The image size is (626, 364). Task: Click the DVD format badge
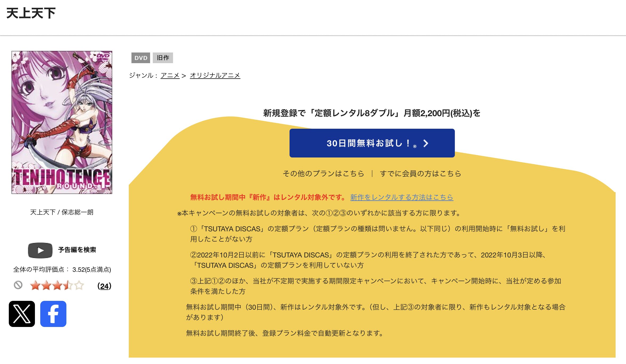pos(141,58)
